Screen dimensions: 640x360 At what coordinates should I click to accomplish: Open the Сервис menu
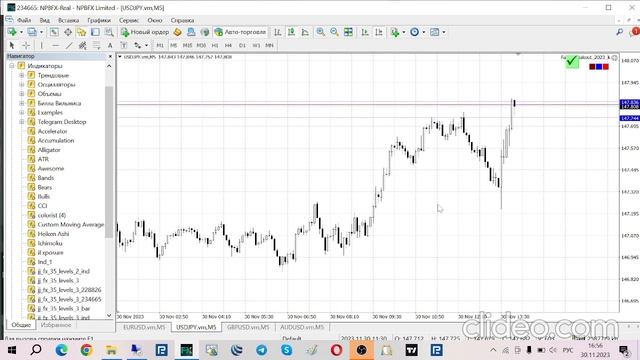tap(129, 20)
